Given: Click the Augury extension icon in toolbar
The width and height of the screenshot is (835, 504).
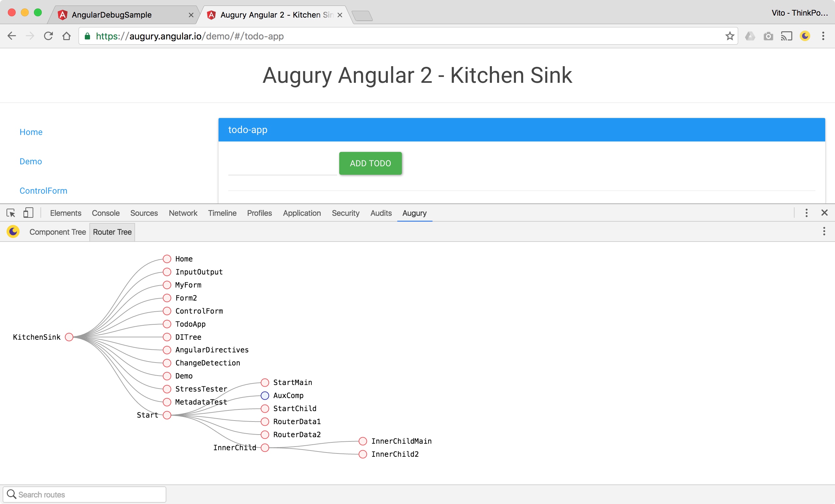Looking at the screenshot, I should (805, 36).
